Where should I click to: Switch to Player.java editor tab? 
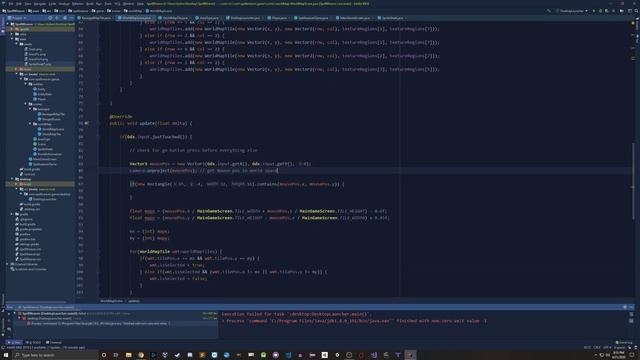click(279, 18)
